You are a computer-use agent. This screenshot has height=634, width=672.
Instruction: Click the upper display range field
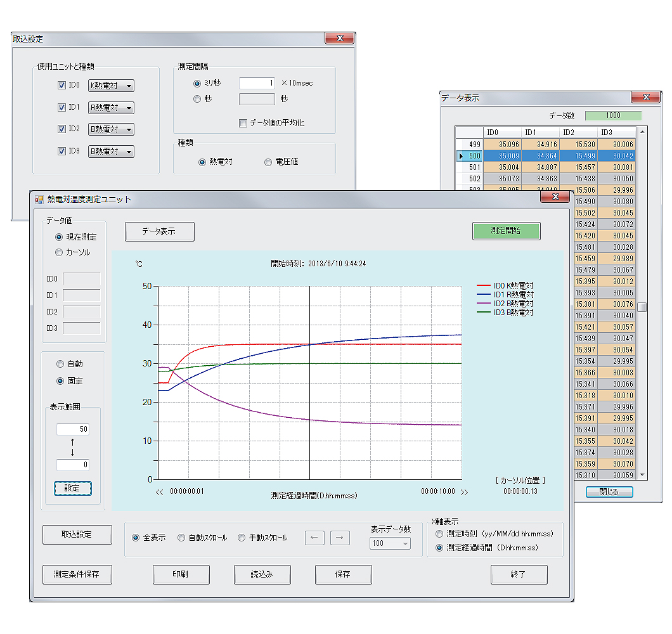(73, 429)
